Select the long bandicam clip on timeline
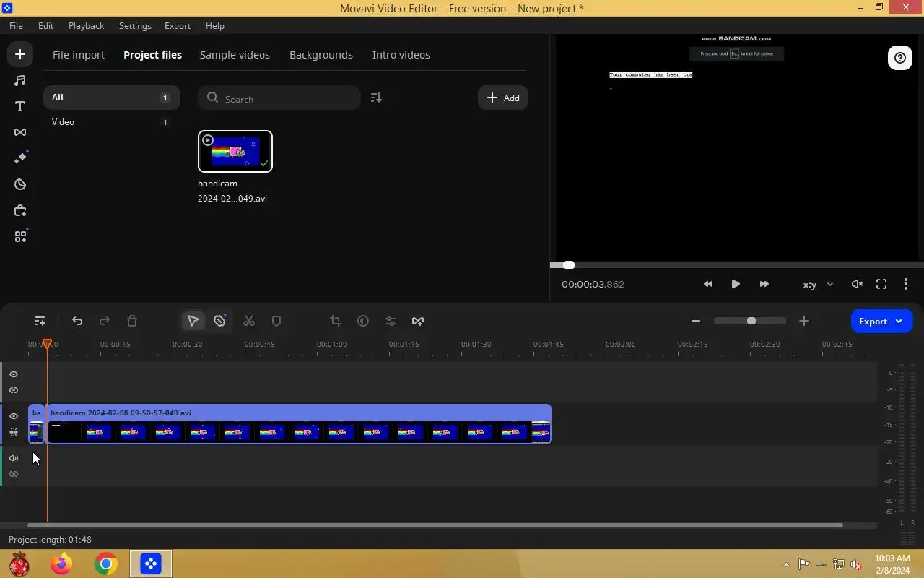924x578 pixels. point(300,424)
